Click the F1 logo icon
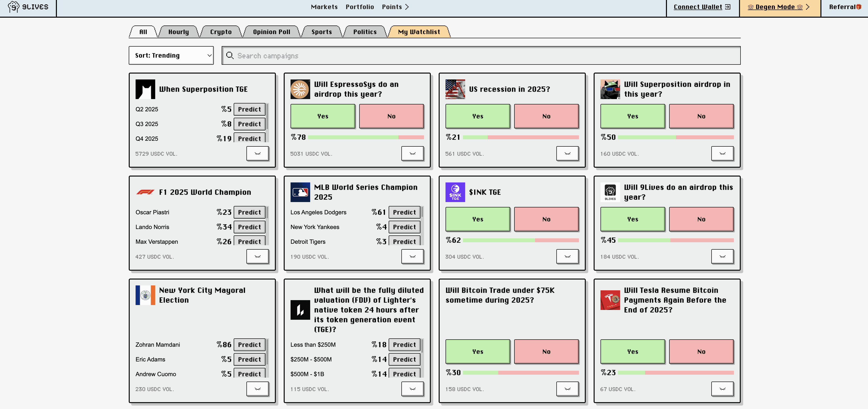Screen dimensions: 868x409 [x=145, y=192]
